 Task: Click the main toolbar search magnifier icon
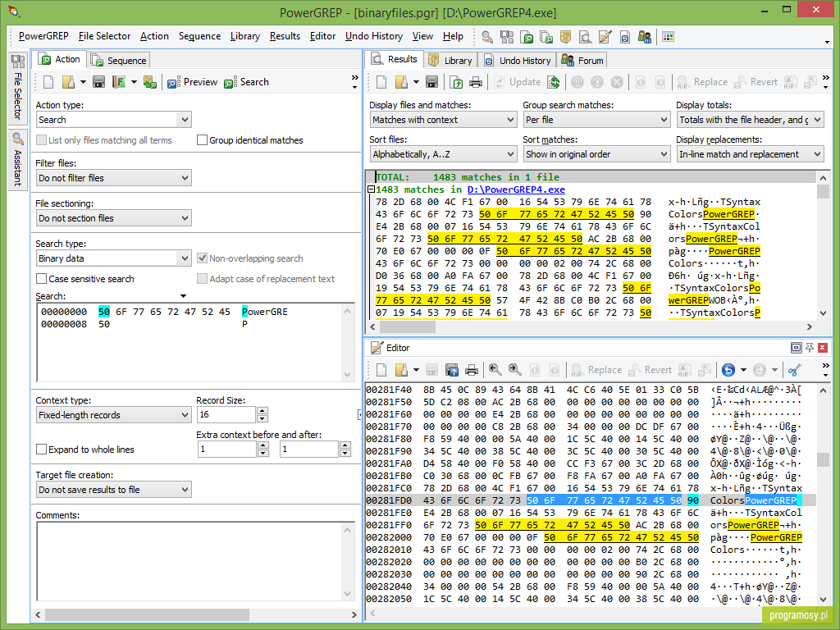487,37
